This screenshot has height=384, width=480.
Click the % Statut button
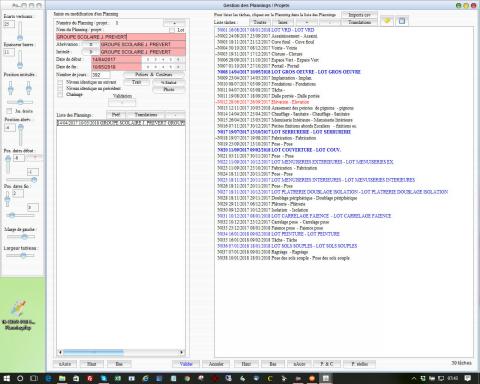coord(169,82)
